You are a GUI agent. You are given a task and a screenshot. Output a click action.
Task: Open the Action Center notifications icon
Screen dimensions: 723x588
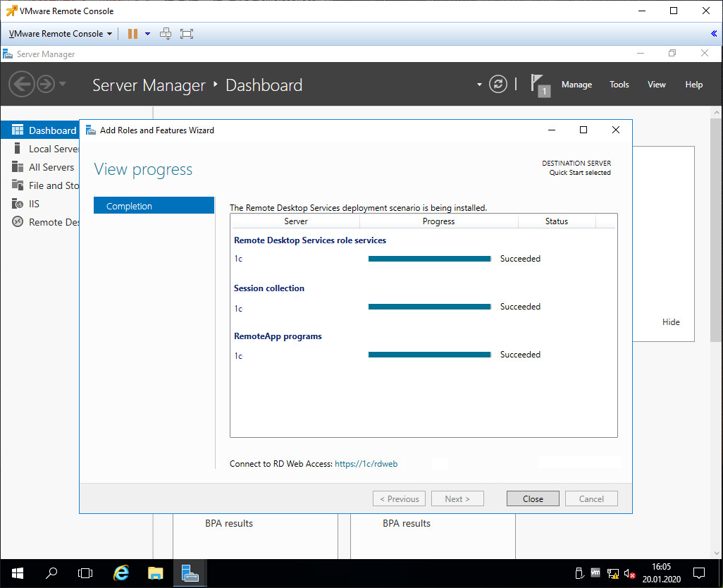[699, 573]
